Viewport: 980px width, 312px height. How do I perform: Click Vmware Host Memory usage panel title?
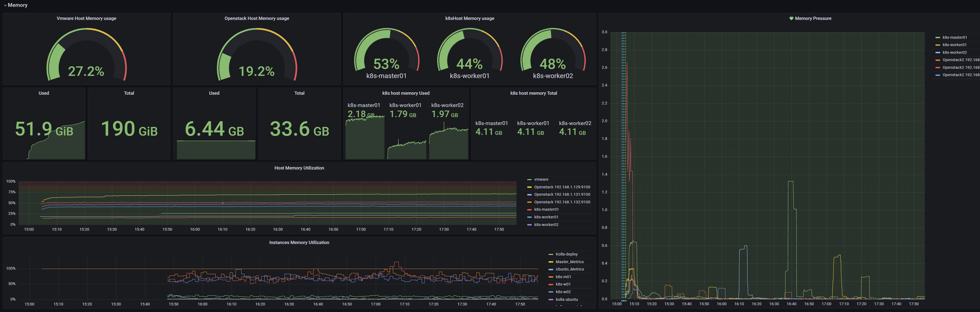click(x=86, y=18)
